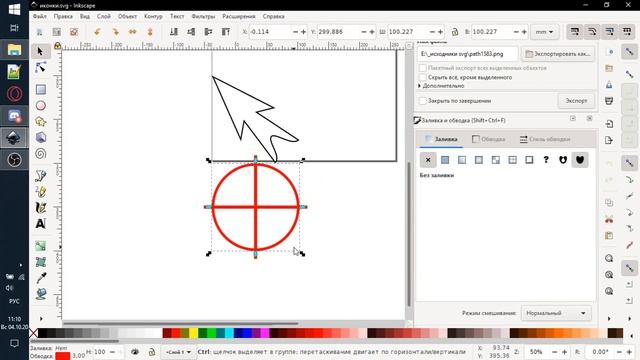Increase zoom level with plus
Screen dimensions: 640x360
[564, 352]
